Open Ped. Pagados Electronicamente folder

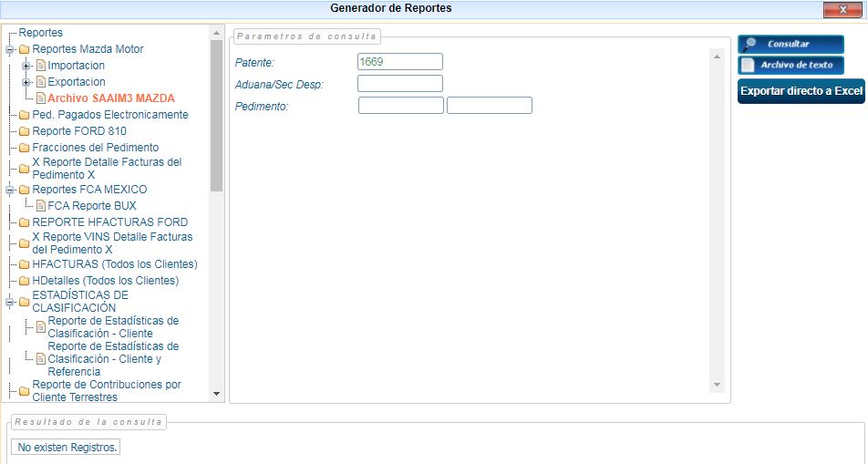tap(110, 115)
